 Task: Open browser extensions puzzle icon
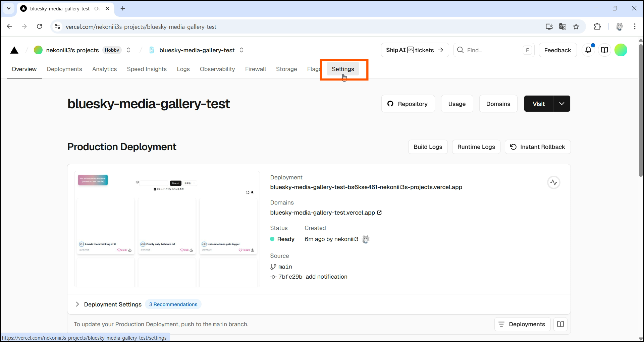tap(597, 26)
